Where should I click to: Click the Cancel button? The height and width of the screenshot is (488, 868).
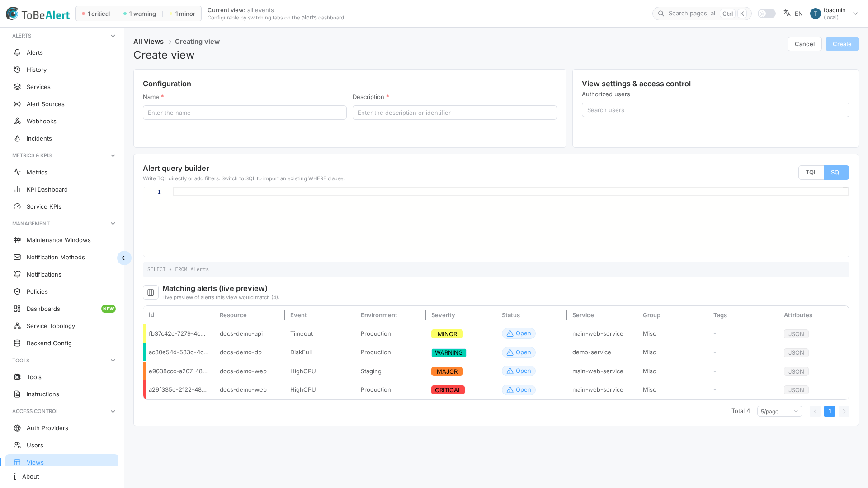tap(804, 44)
